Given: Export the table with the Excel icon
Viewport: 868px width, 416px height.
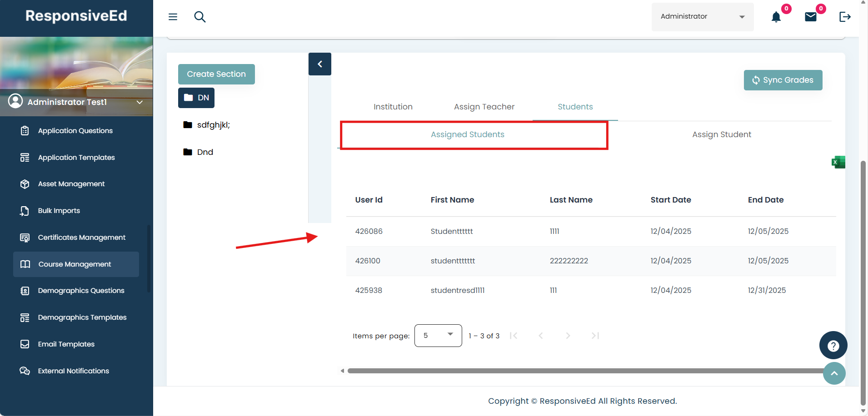Looking at the screenshot, I should click(x=838, y=162).
